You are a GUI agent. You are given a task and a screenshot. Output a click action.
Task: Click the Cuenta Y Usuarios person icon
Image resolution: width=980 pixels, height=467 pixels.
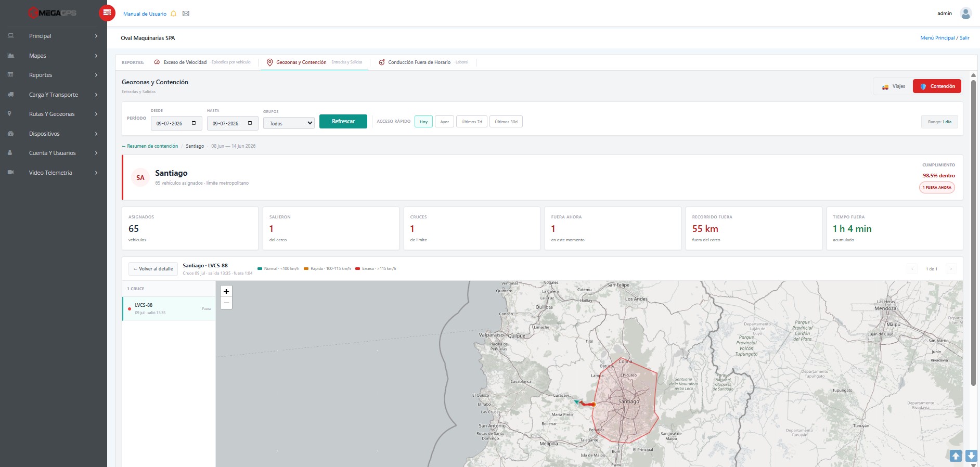[x=10, y=152]
